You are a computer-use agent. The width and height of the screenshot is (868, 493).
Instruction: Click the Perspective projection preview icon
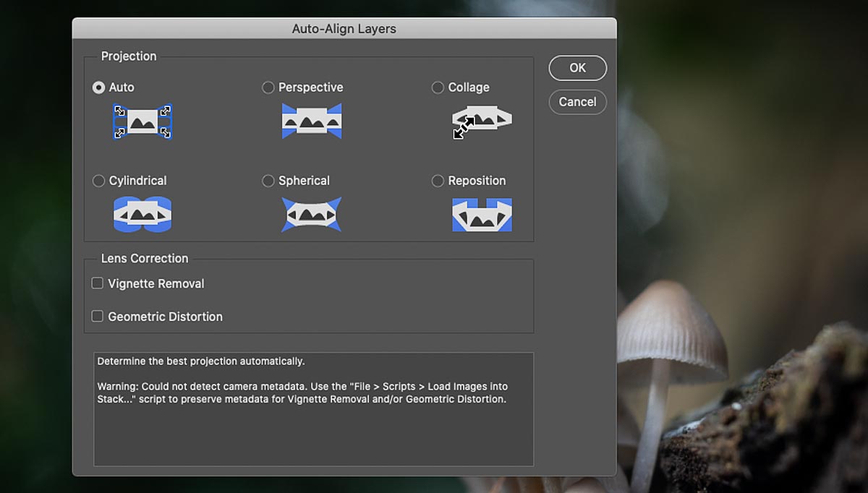311,121
